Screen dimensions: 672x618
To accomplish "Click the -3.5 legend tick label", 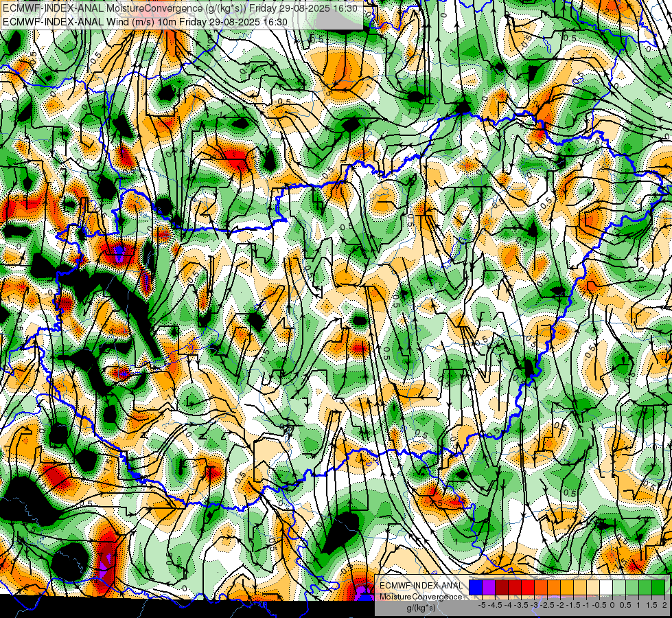I will (x=522, y=605).
